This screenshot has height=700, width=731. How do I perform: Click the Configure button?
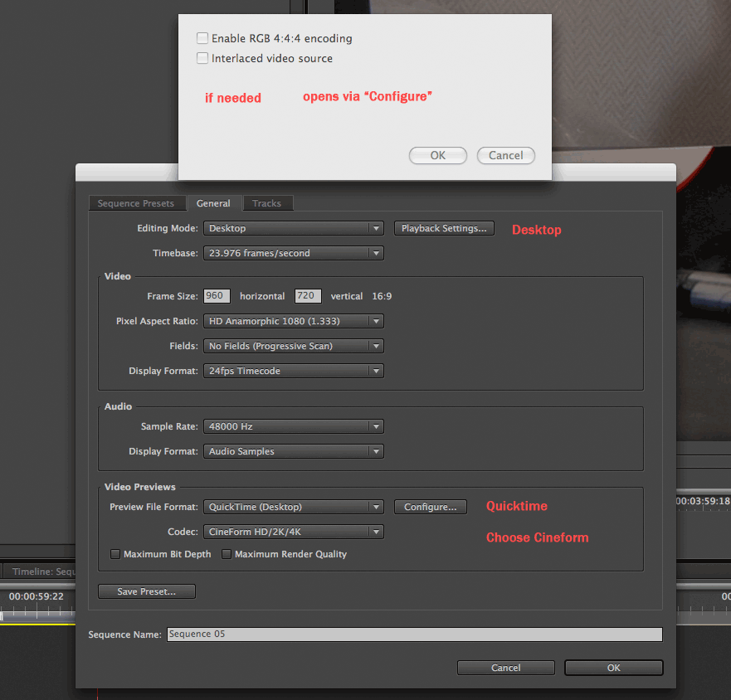coord(430,507)
